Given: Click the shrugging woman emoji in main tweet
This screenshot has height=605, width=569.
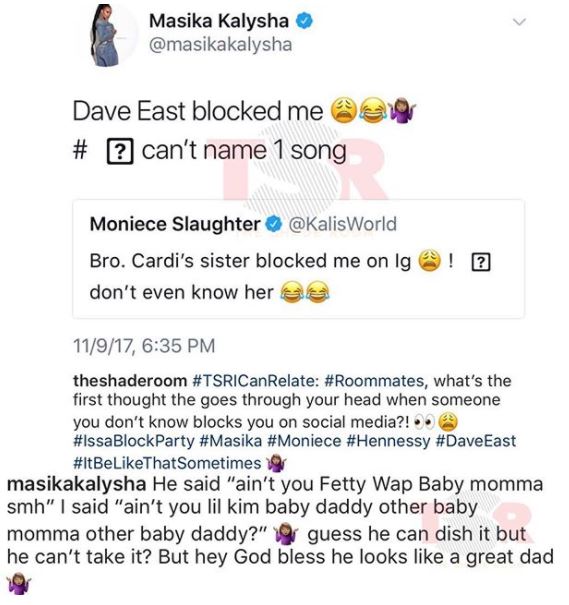Looking at the screenshot, I should (x=402, y=111).
